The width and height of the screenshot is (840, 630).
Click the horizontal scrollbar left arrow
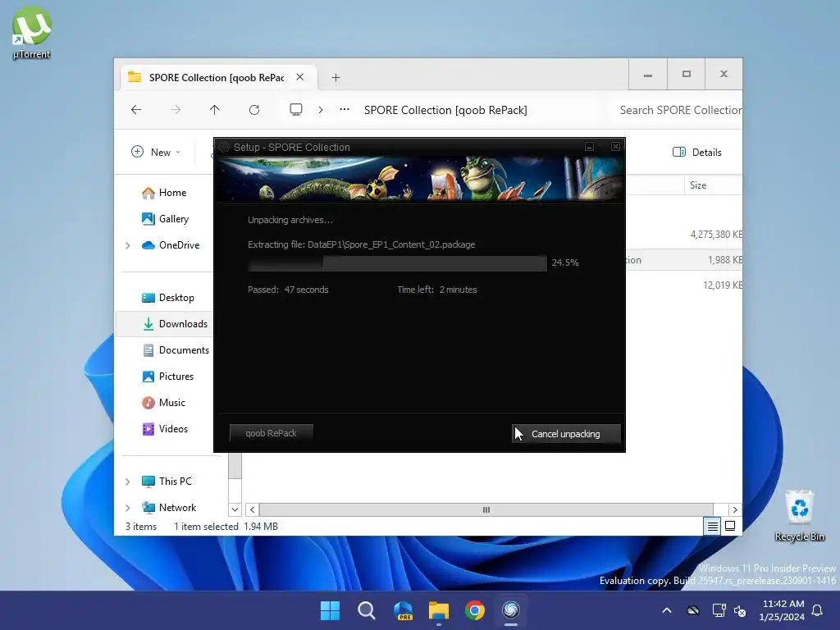253,510
